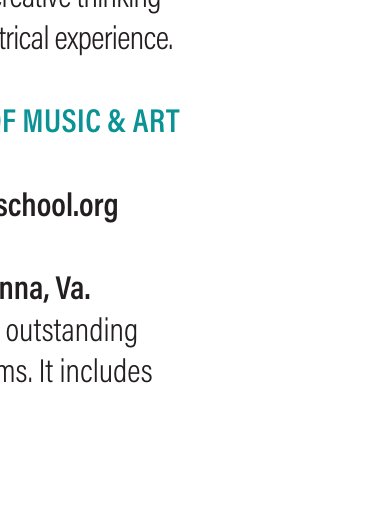Click the teal letter "F" starting the heading

click(x=12, y=121)
